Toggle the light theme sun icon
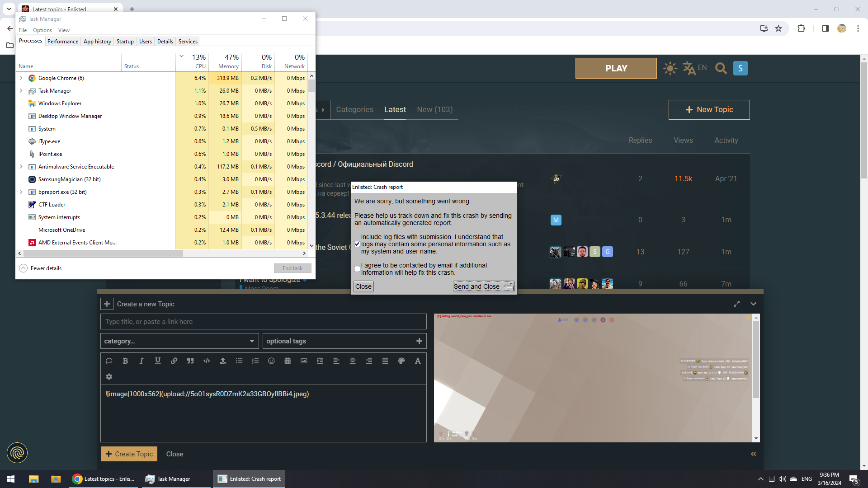This screenshot has width=868, height=488. (670, 68)
